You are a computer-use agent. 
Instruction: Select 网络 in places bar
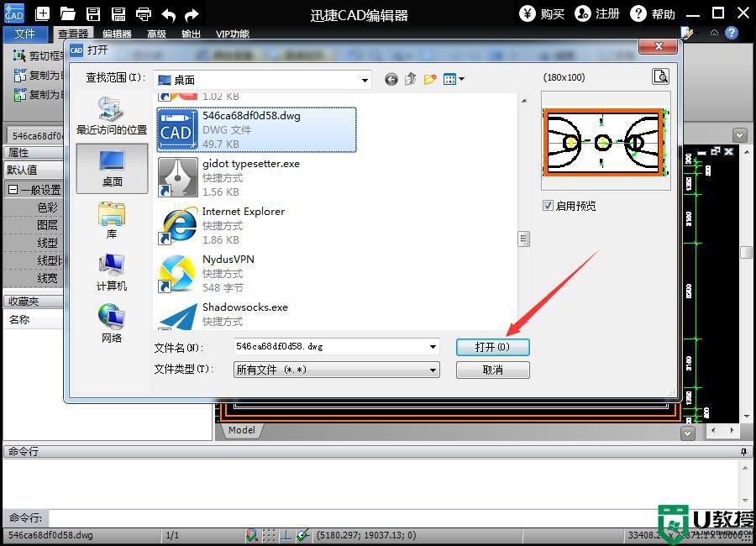point(112,323)
